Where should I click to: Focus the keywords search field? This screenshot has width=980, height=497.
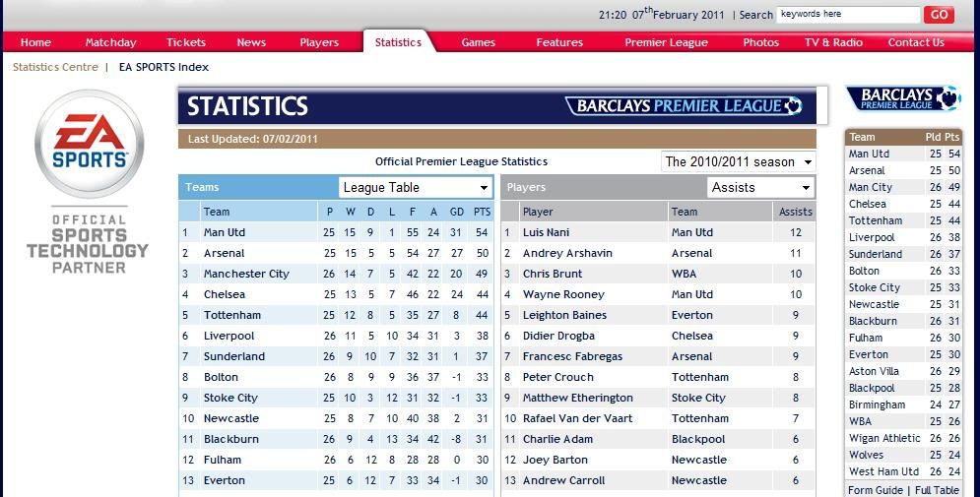click(x=848, y=15)
